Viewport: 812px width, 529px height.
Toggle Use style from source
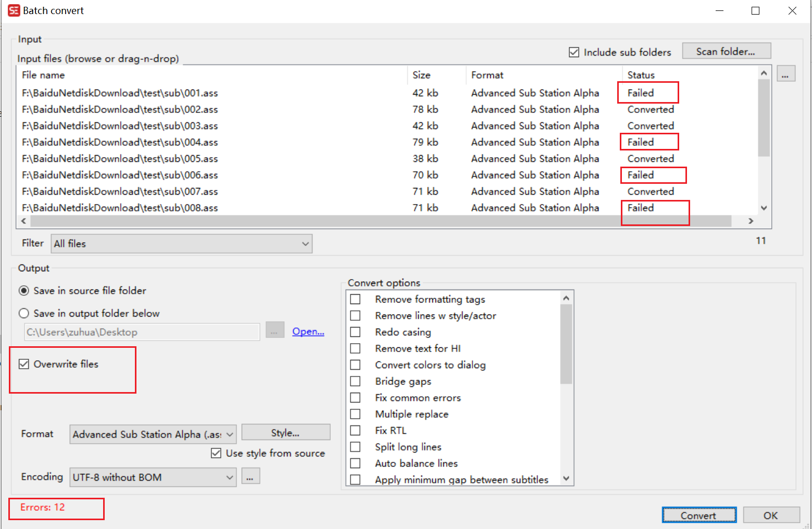(216, 453)
